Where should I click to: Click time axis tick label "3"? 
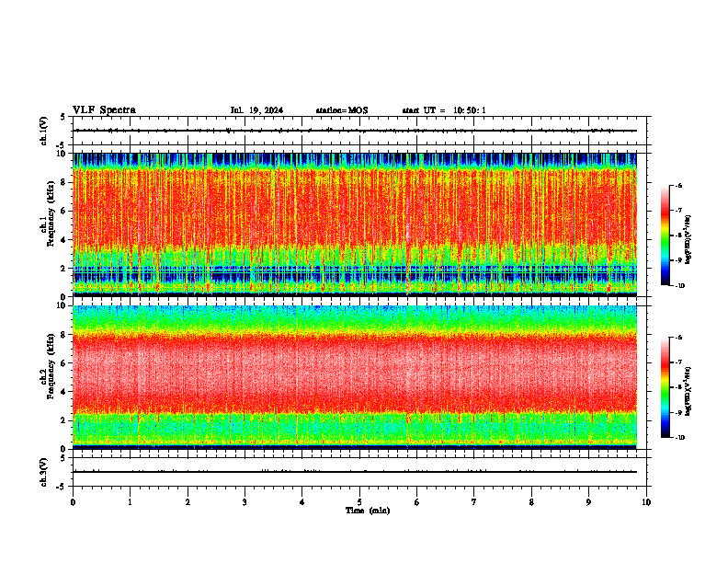245,502
